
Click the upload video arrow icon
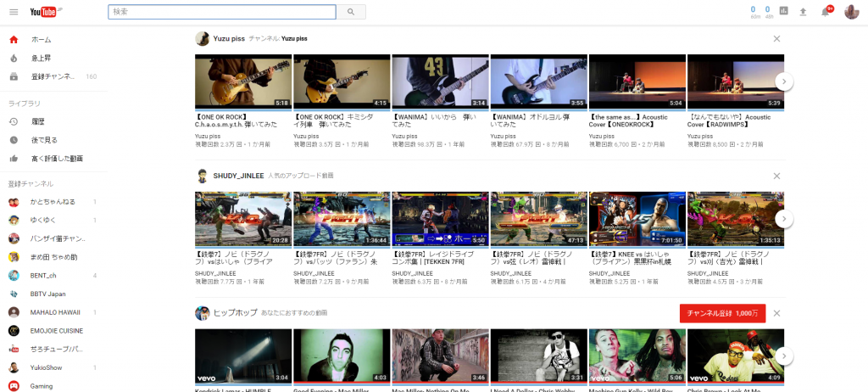(804, 12)
